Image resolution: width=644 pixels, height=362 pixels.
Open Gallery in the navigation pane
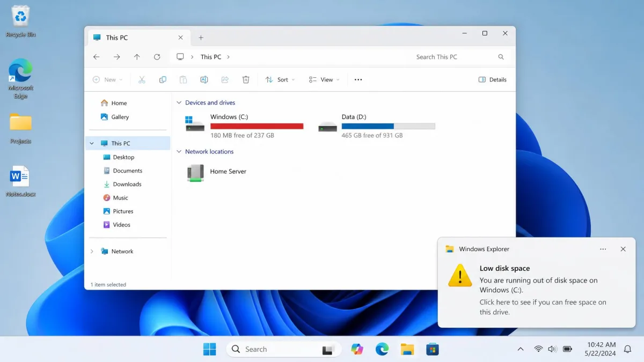tap(115, 117)
